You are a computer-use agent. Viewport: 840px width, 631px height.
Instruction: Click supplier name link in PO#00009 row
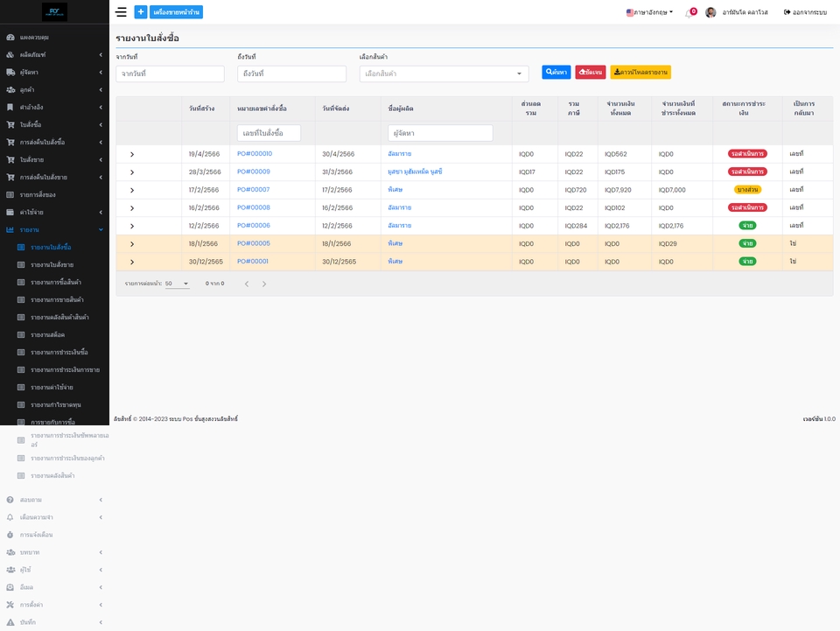415,172
